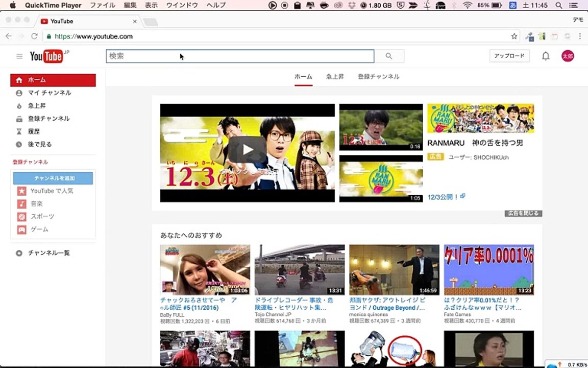Click the チャンネル一覧 plus icon
Viewport: 588px width, 368px height.
pos(19,253)
